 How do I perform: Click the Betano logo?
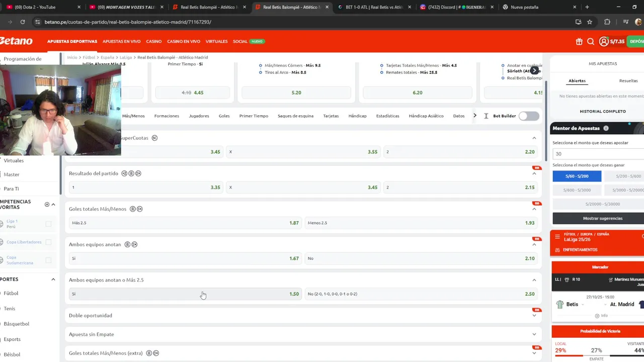click(x=16, y=41)
